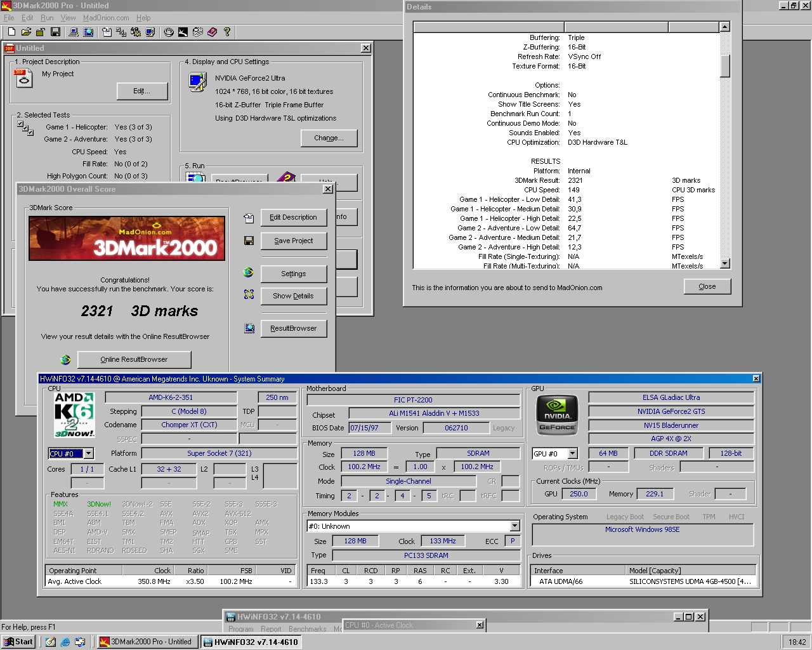Open the File menu
The image size is (812, 650).
[9, 18]
